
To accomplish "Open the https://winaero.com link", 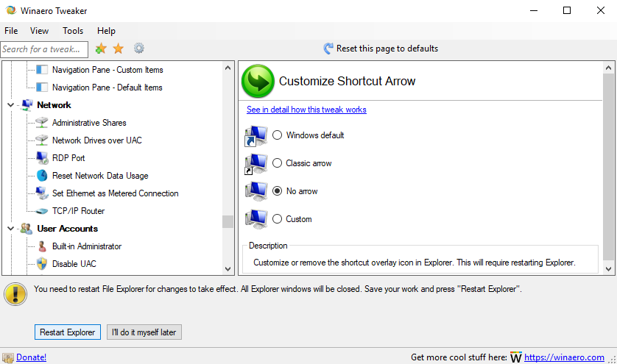I will 564,357.
